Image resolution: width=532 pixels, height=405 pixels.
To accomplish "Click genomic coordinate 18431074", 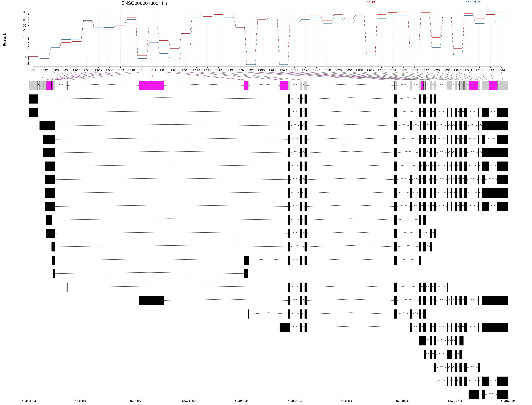I will 401,401.
